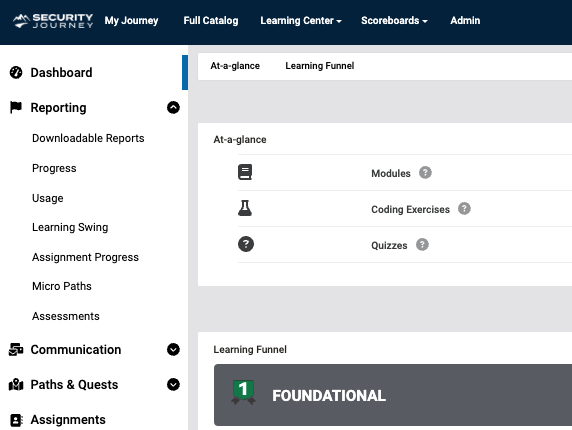This screenshot has width=572, height=430.
Task: Click the Security Journey logo
Action: [53, 21]
